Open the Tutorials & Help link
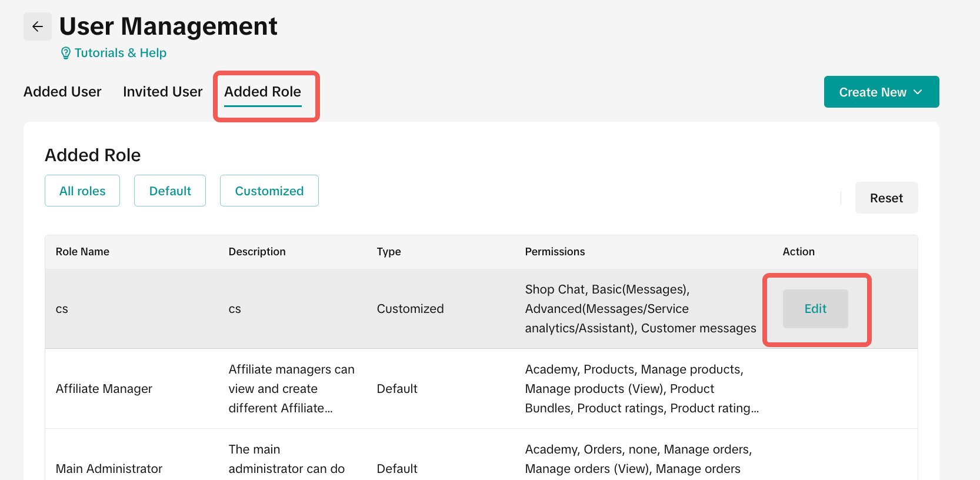Viewport: 980px width, 480px height. (120, 53)
